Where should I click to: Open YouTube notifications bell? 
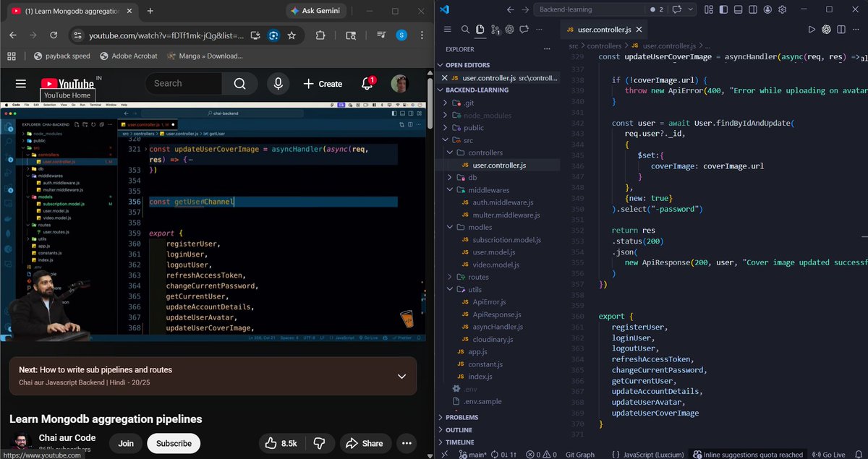click(367, 84)
